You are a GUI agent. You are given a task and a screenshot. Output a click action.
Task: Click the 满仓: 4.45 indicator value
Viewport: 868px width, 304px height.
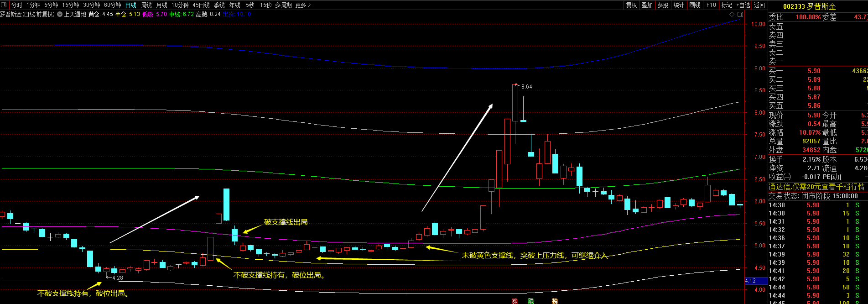(x=101, y=15)
